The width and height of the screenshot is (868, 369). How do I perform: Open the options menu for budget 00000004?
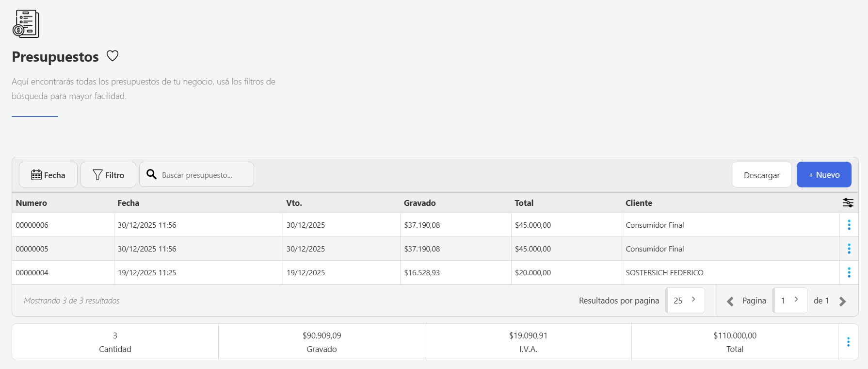[849, 272]
